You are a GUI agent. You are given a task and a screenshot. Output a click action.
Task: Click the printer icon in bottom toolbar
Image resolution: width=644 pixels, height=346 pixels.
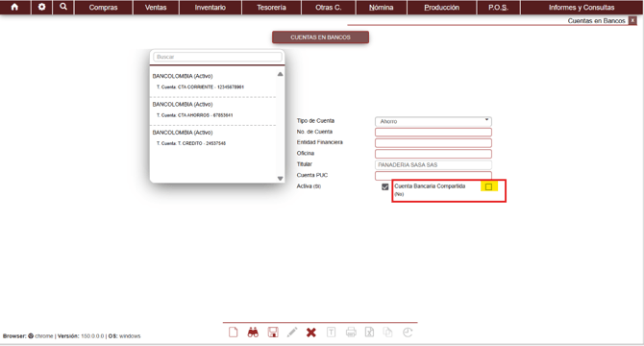coord(351,332)
